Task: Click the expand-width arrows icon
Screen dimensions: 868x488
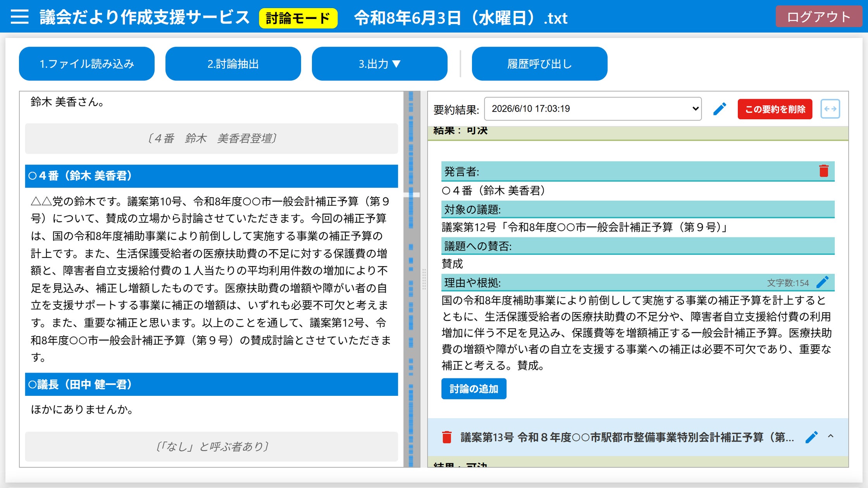Action: 830,109
